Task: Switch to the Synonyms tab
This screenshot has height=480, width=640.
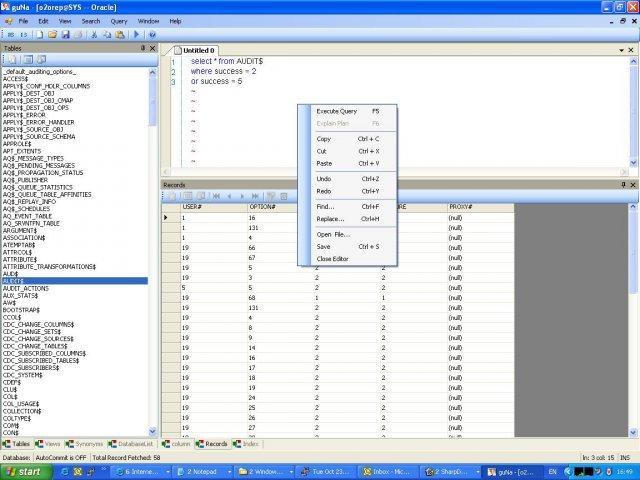Action: 84,444
